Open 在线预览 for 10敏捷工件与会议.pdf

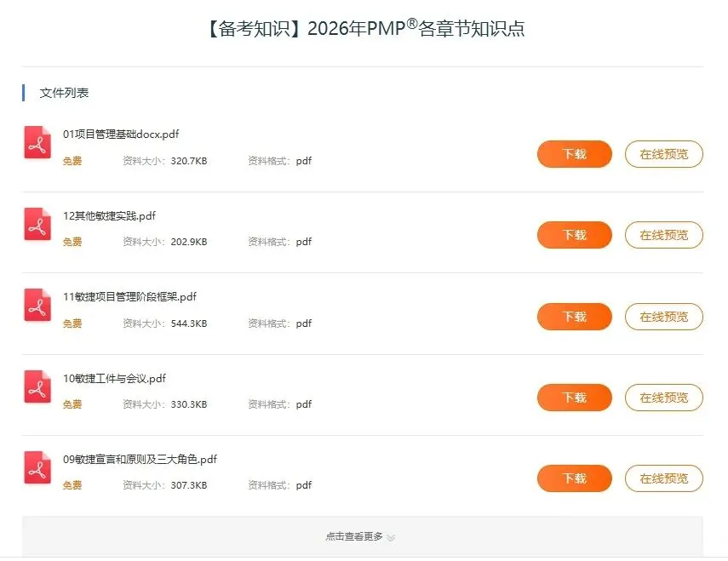pyautogui.click(x=664, y=398)
